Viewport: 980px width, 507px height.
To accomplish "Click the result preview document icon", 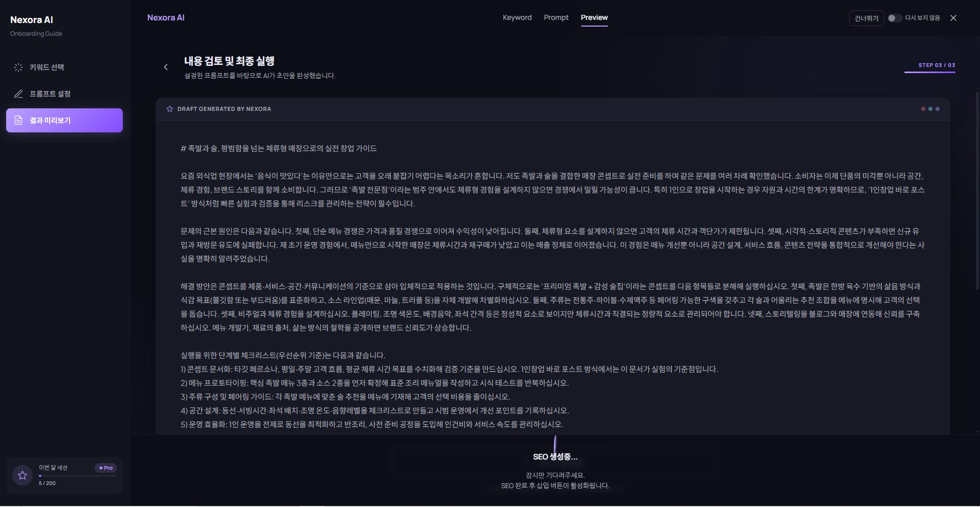I will (x=18, y=121).
